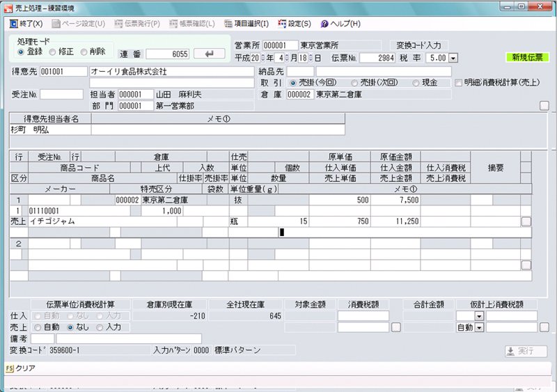Image resolution: width=557 pixels, height=392 pixels.
Task: Click the day stepper next to 18
Action: (x=311, y=58)
